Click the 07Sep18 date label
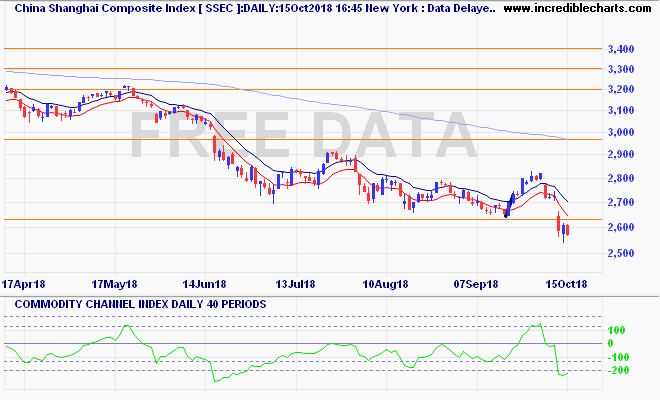Image resolution: width=660 pixels, height=400 pixels. pyautogui.click(x=476, y=284)
